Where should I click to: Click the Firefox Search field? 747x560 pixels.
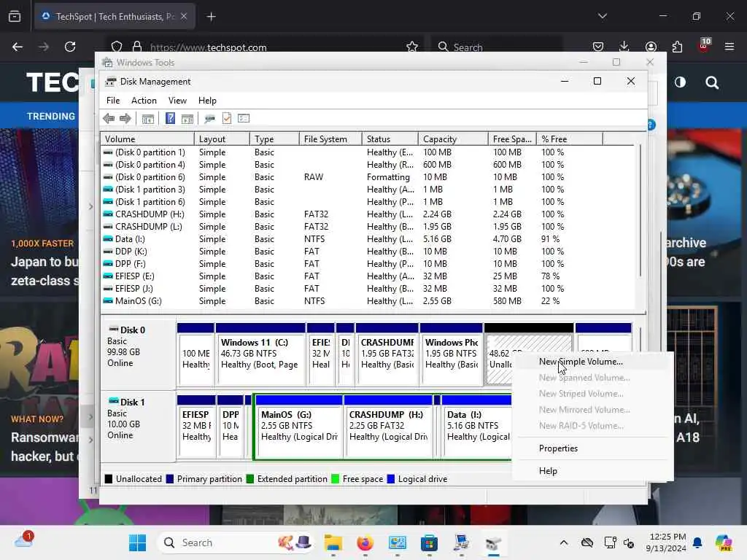(498, 47)
